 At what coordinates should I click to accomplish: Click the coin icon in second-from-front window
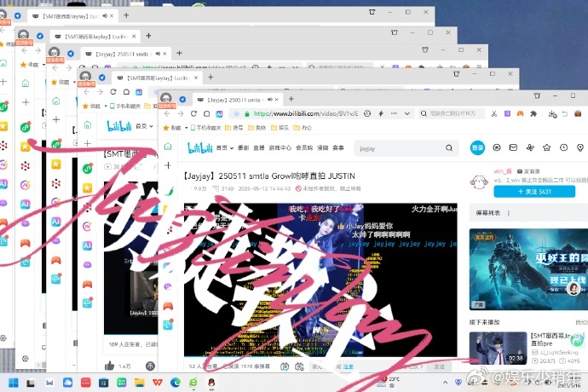pyautogui.click(x=150, y=366)
